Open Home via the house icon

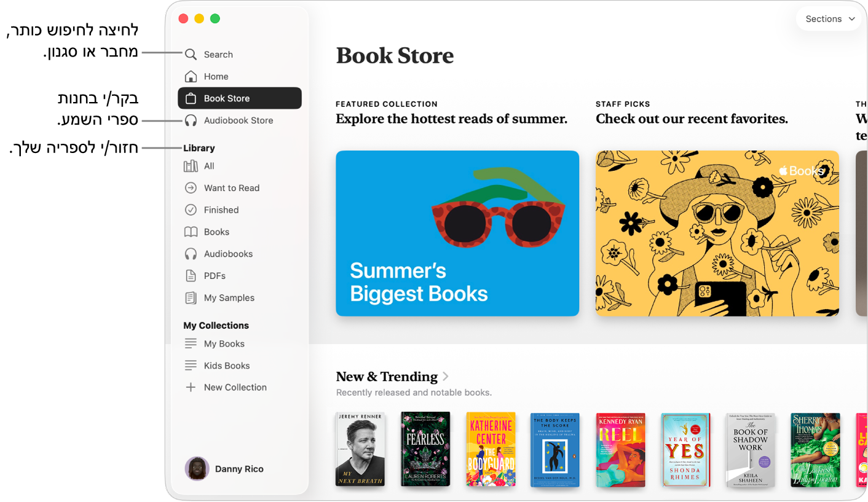[x=191, y=76]
